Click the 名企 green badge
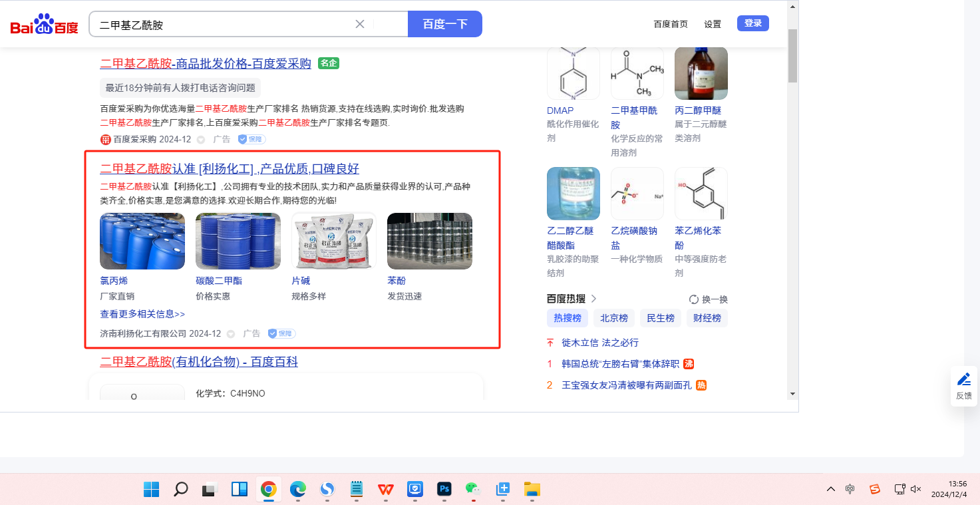The height and width of the screenshot is (505, 980). pos(329,63)
